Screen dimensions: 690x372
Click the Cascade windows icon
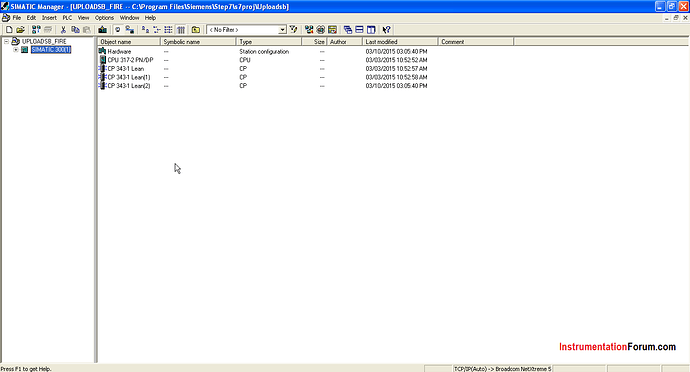point(348,29)
